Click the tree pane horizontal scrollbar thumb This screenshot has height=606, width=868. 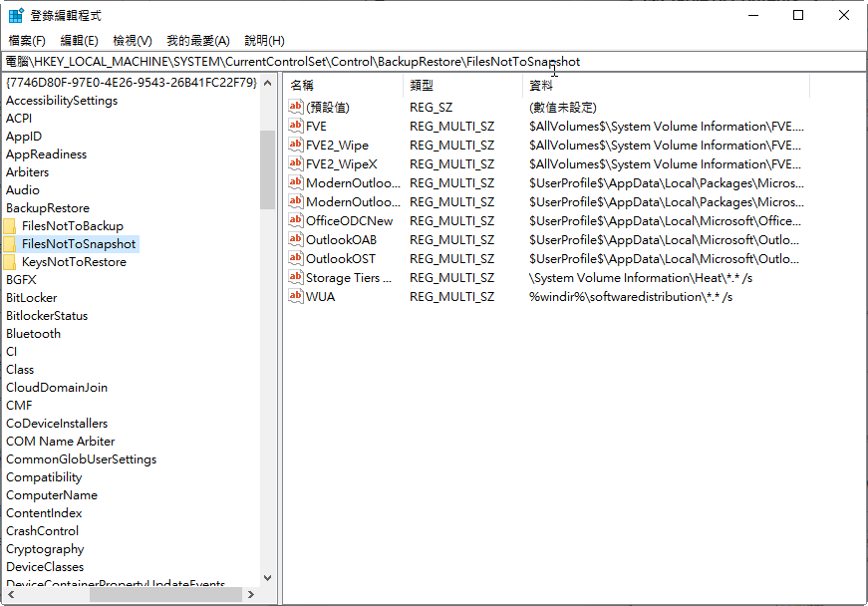click(x=166, y=594)
